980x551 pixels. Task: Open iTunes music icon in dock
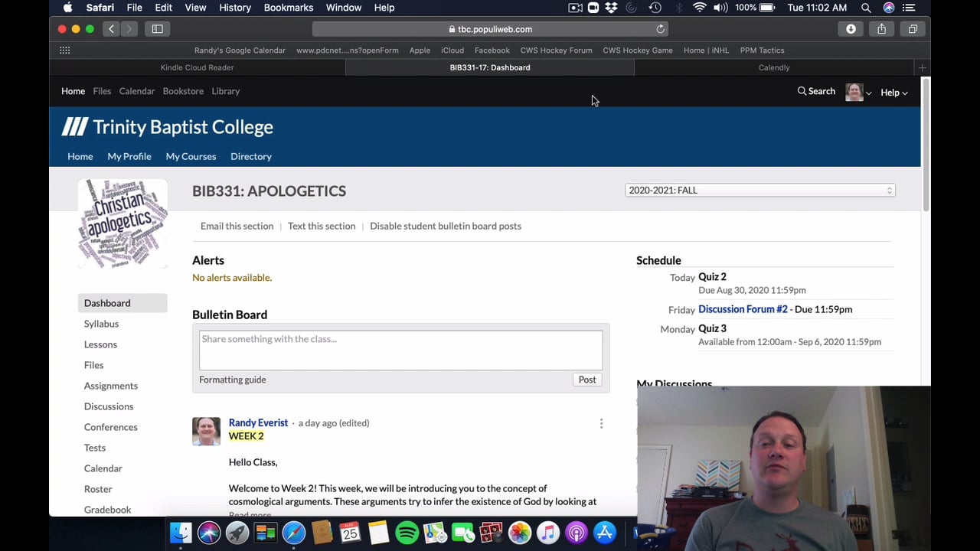[548, 532]
